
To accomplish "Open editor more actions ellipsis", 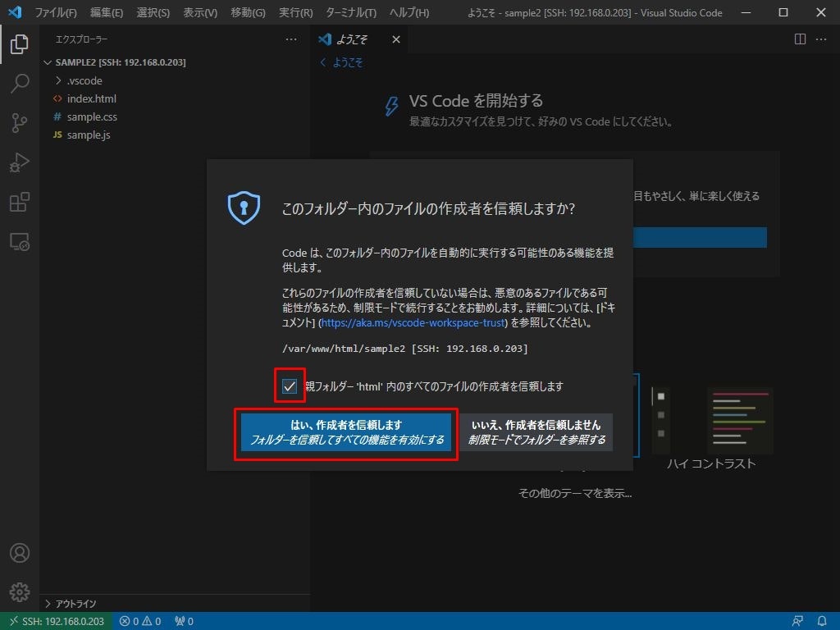I will [x=820, y=39].
